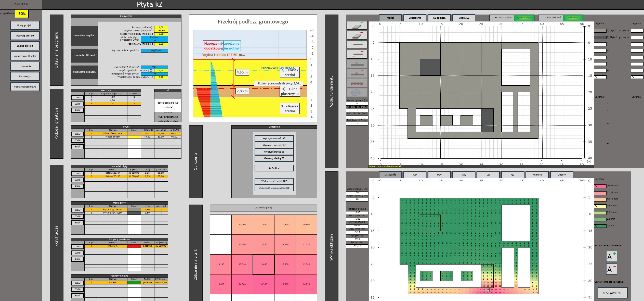Click the add load icon
Viewport: 644px width, 301px height.
pyautogui.click(x=357, y=64)
